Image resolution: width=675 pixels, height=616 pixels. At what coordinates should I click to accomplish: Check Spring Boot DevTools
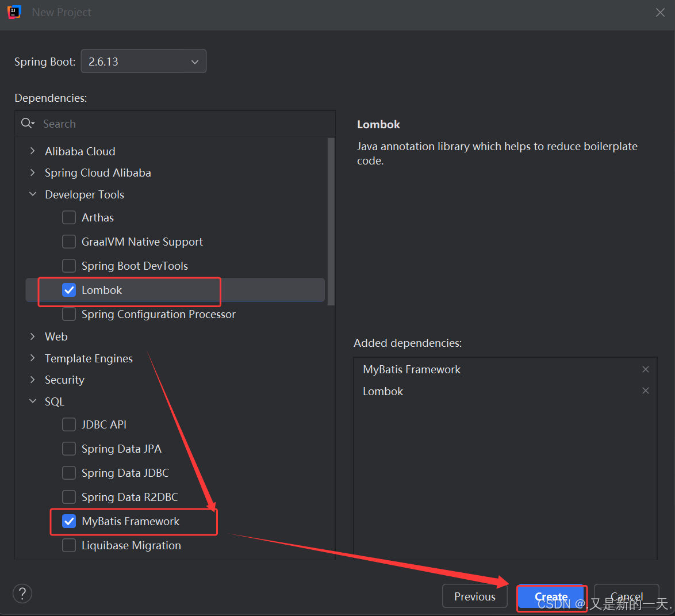(x=69, y=266)
